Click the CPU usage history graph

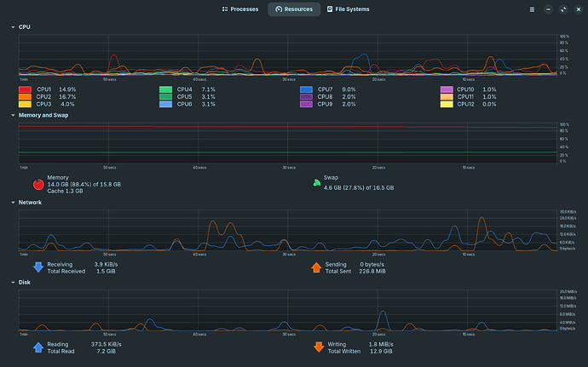288,54
